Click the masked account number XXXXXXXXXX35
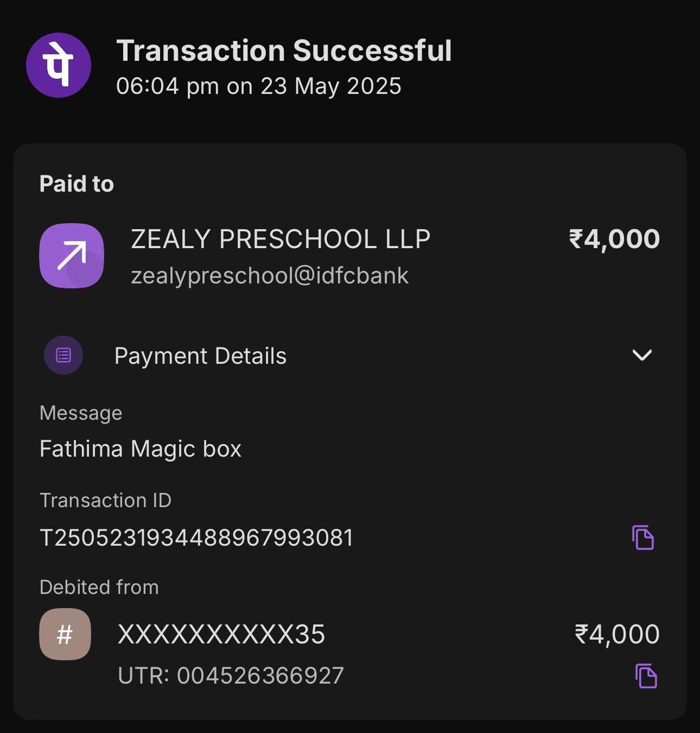This screenshot has width=700, height=733. 221,634
